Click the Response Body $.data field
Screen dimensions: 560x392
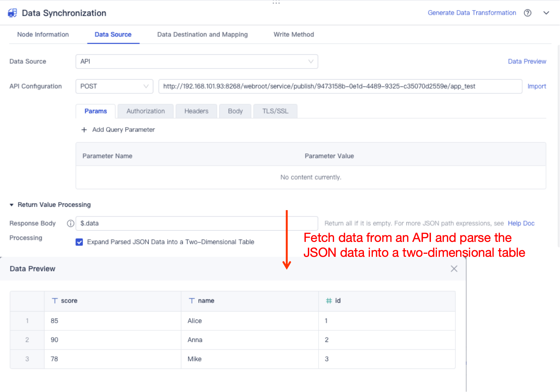click(197, 223)
